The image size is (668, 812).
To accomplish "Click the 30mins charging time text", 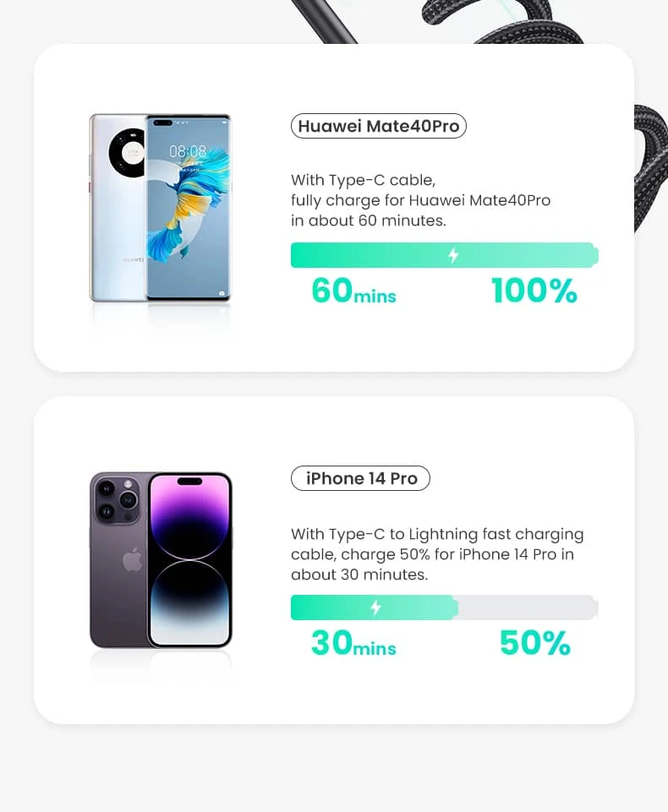I will tap(353, 644).
